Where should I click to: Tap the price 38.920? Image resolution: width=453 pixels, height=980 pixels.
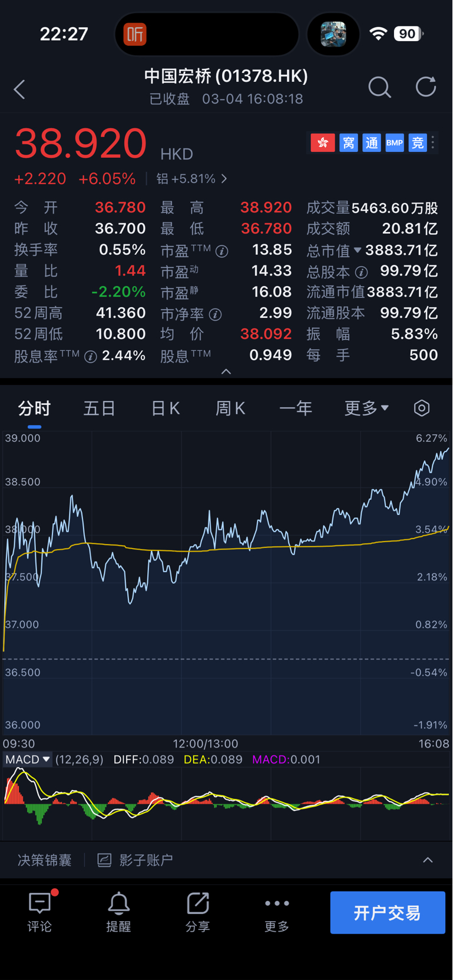tap(81, 143)
